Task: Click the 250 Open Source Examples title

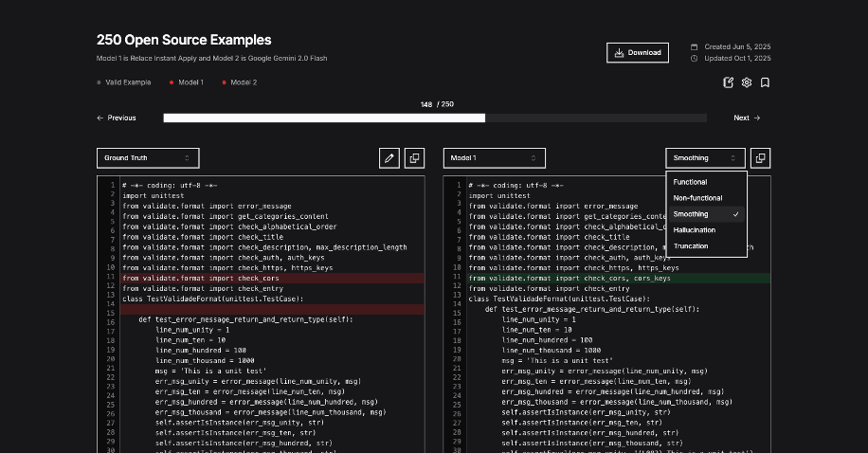Action: click(184, 40)
